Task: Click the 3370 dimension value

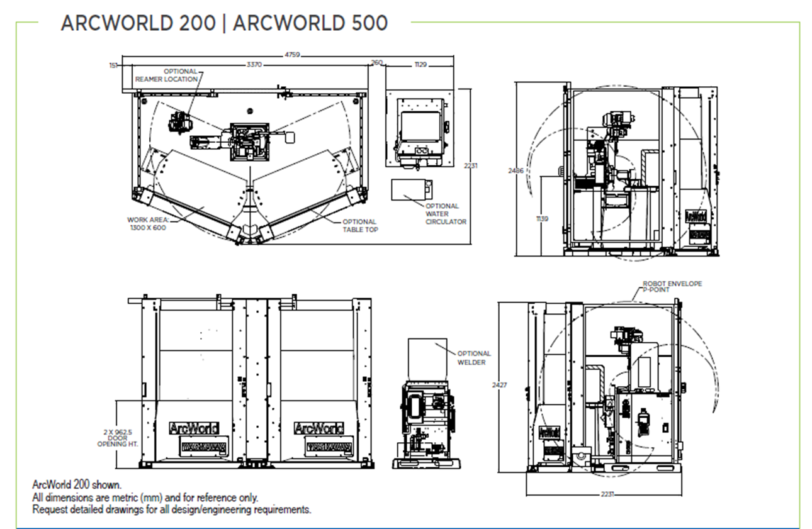Action: point(254,64)
